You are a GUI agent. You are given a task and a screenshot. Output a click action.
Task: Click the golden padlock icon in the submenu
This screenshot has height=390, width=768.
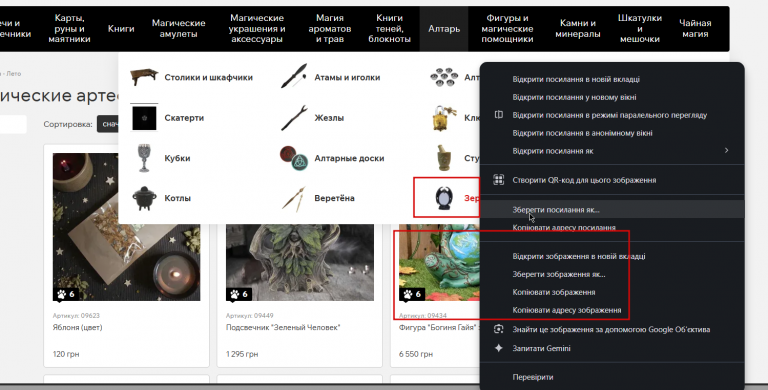444,118
